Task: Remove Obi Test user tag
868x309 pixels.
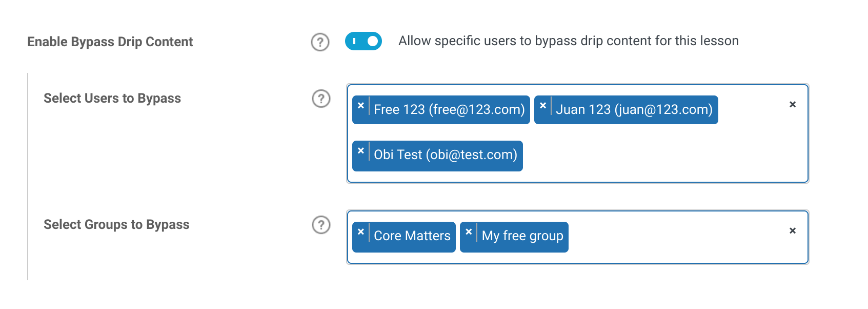Action: point(361,151)
